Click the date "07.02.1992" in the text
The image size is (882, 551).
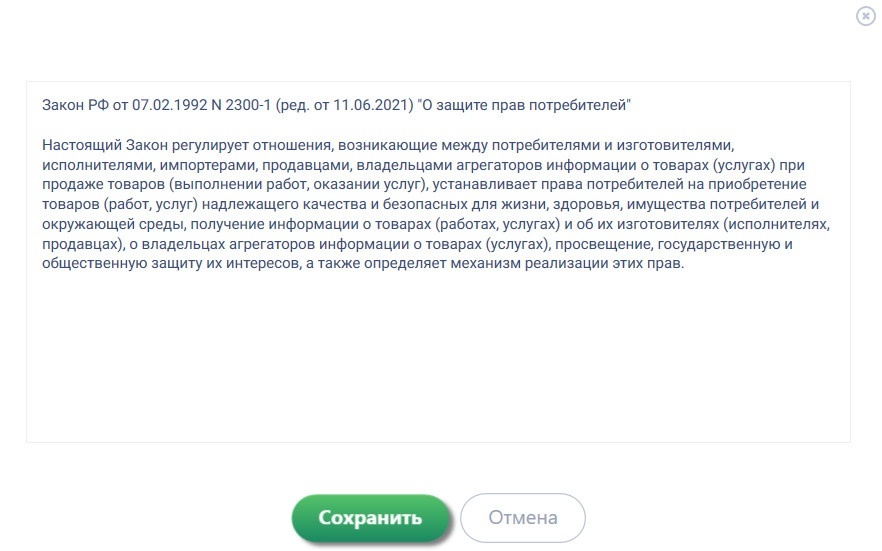pos(170,105)
